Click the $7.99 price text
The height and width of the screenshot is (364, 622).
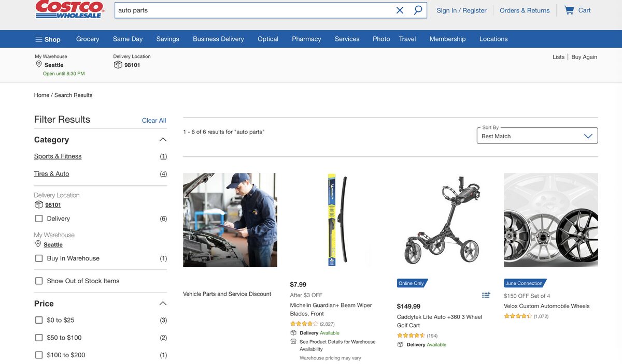(298, 285)
